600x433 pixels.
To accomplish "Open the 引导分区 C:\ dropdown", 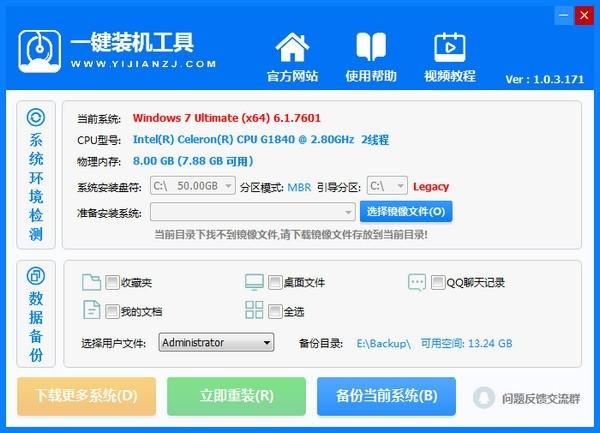I will coord(387,186).
